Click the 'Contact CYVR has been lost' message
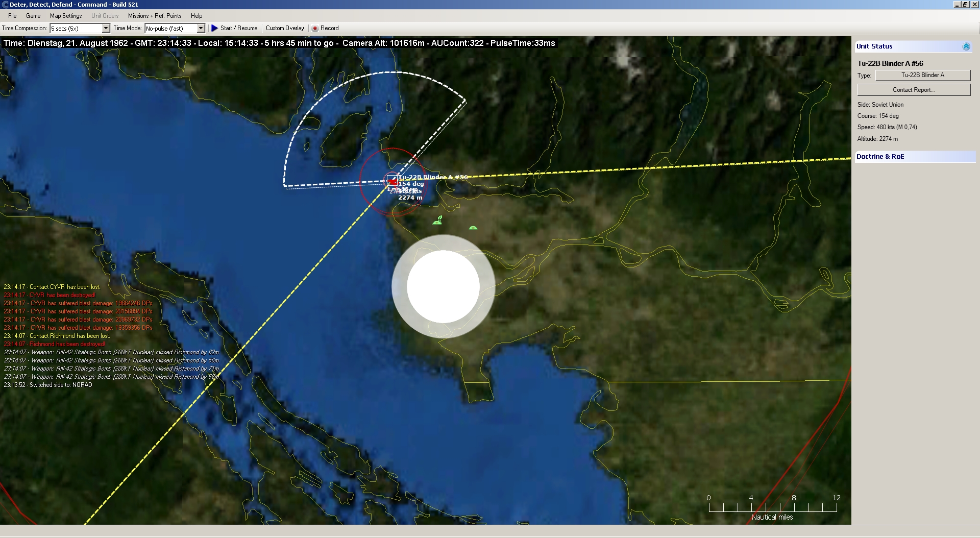The image size is (980, 538). (x=52, y=287)
